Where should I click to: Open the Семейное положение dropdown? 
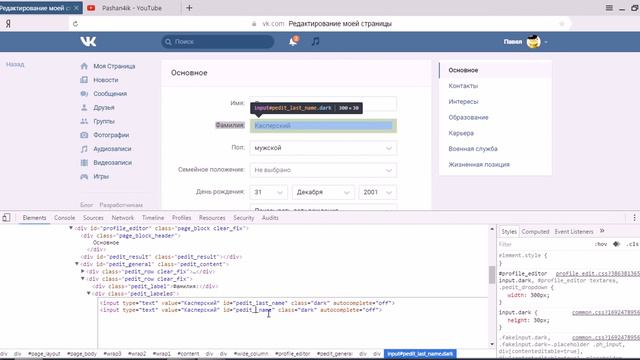tap(323, 170)
